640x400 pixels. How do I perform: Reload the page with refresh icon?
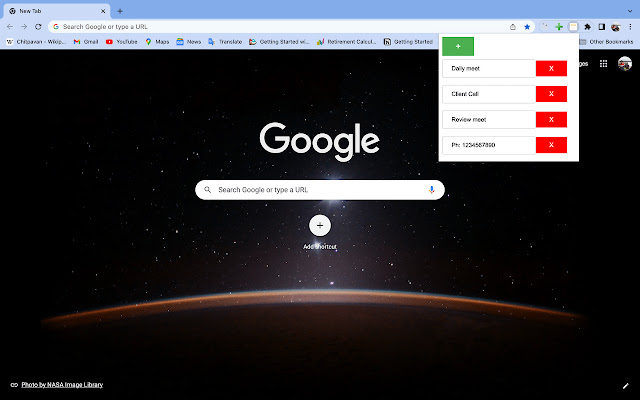click(x=38, y=27)
